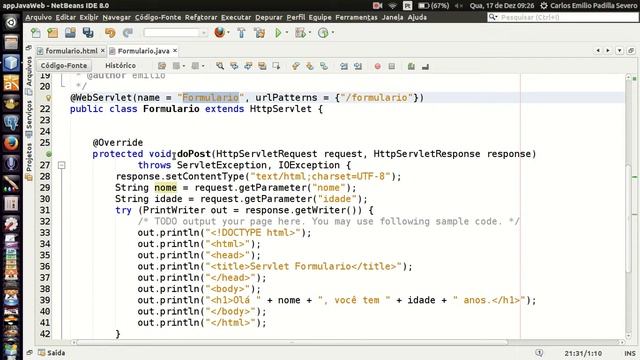Open the Run Project dropdown arrow

coord(287,33)
